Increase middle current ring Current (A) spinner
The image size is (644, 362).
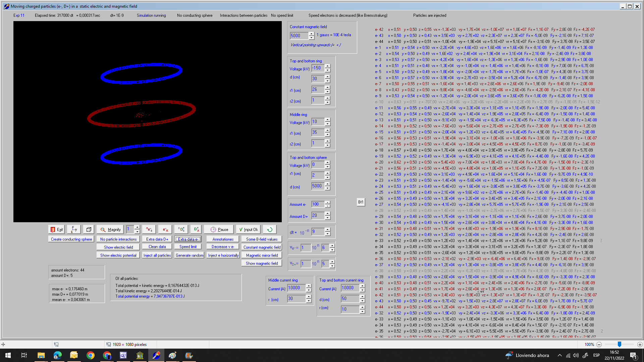pos(309,286)
